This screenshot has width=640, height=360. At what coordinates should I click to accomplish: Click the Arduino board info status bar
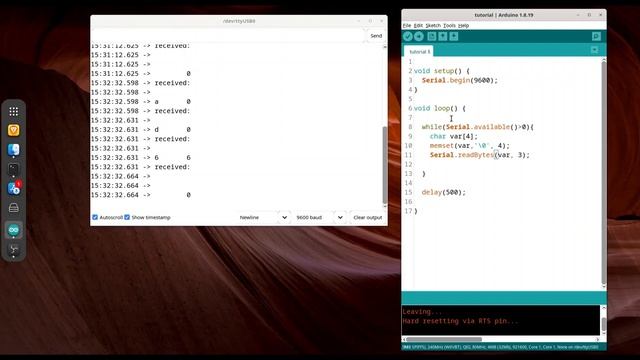tap(504, 347)
